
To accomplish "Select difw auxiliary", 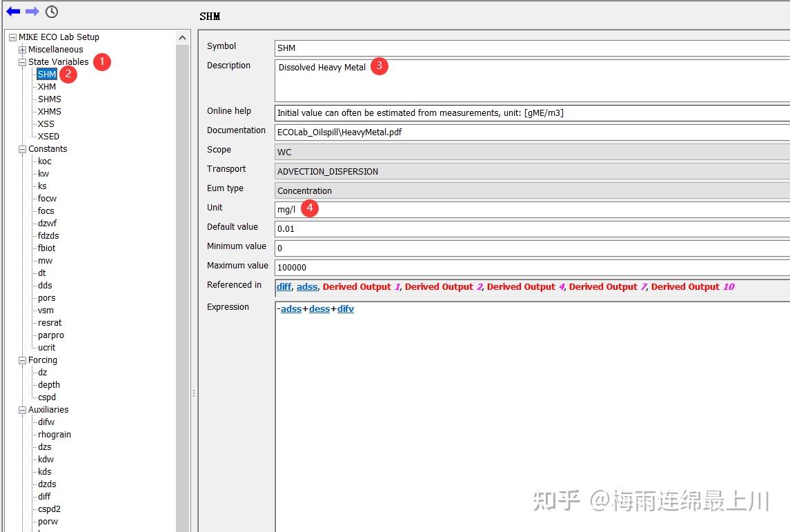I will (x=46, y=422).
